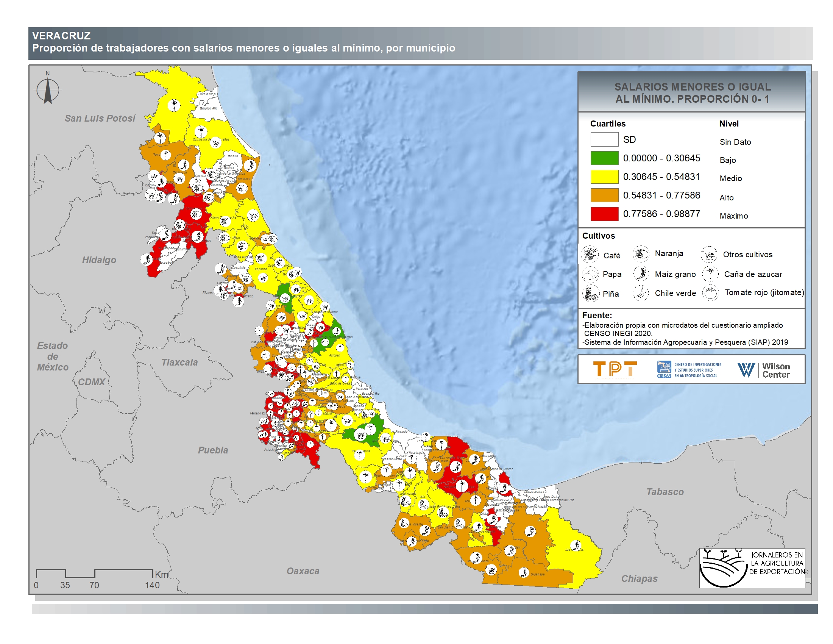
Task: Click the Chile verde legend icon
Action: coord(641,293)
